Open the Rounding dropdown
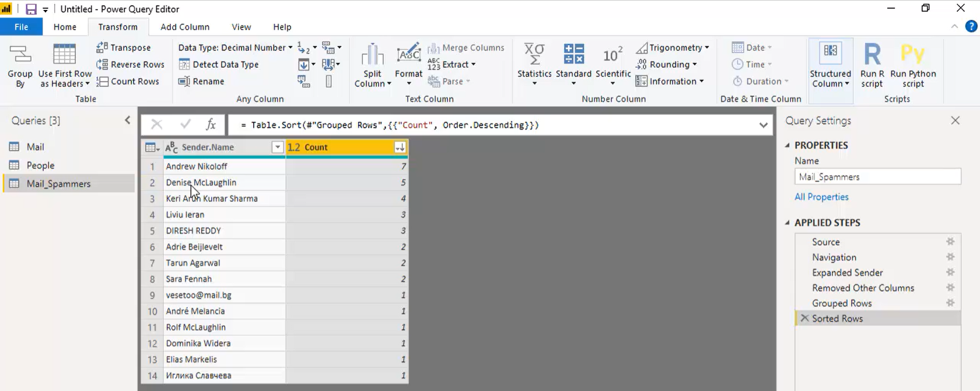Viewport: 980px width, 391px height. (667, 64)
